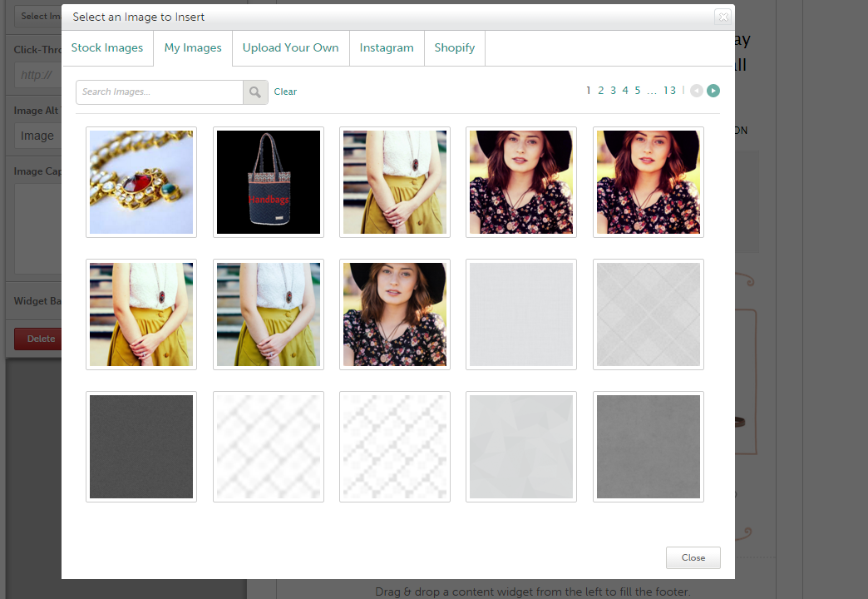The image size is (868, 599).
Task: Click the magnifier search icon
Action: tap(255, 92)
